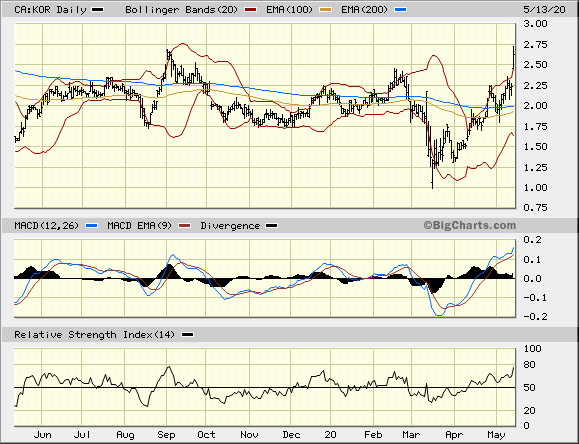Click the EMA(200) legend label

click(364, 10)
